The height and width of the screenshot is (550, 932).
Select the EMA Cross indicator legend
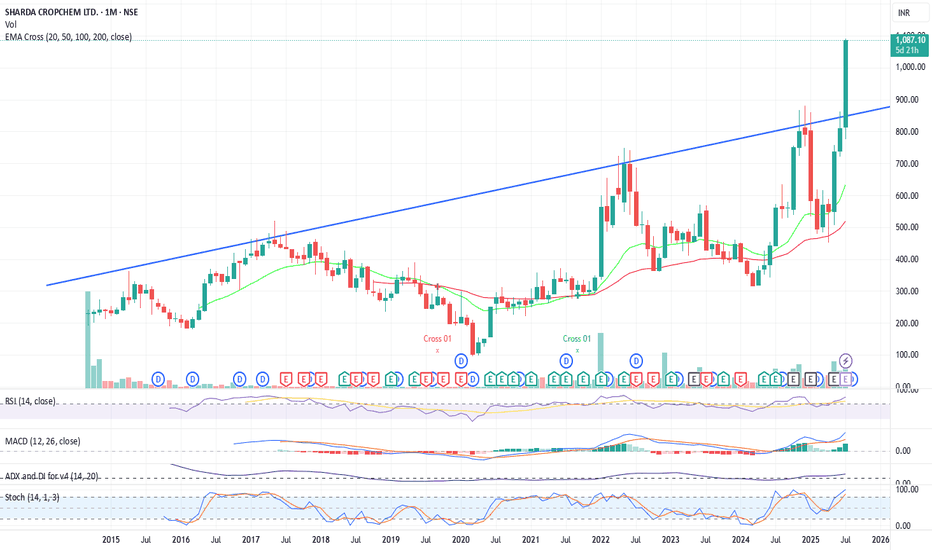coord(68,37)
